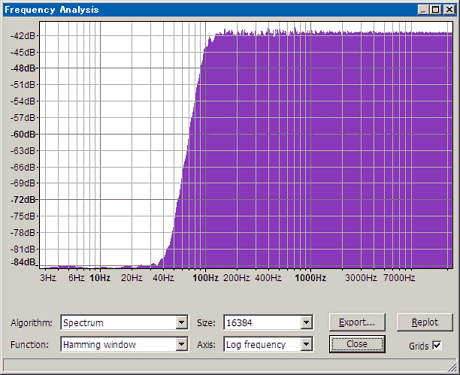
Task: Open the Algorithm dropdown arrow
Action: coord(181,323)
